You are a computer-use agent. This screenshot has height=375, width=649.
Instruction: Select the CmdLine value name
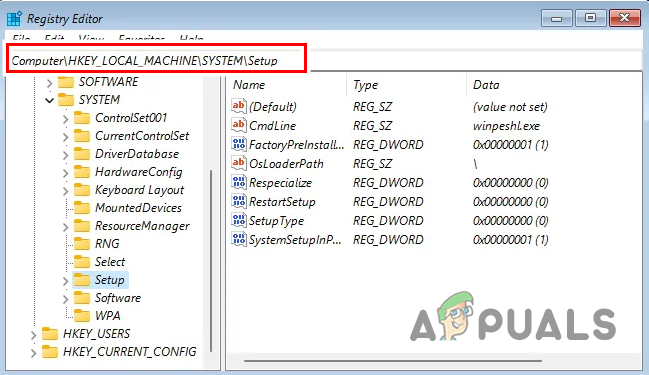pos(272,125)
